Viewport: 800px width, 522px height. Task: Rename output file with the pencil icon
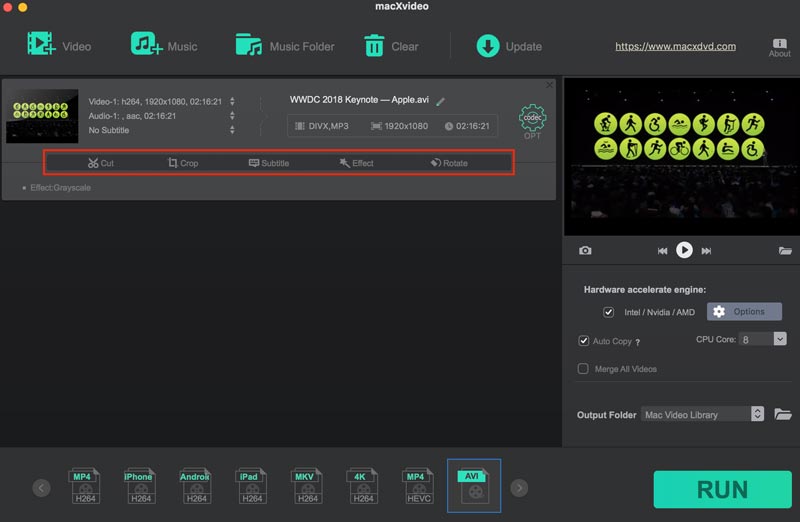click(440, 102)
